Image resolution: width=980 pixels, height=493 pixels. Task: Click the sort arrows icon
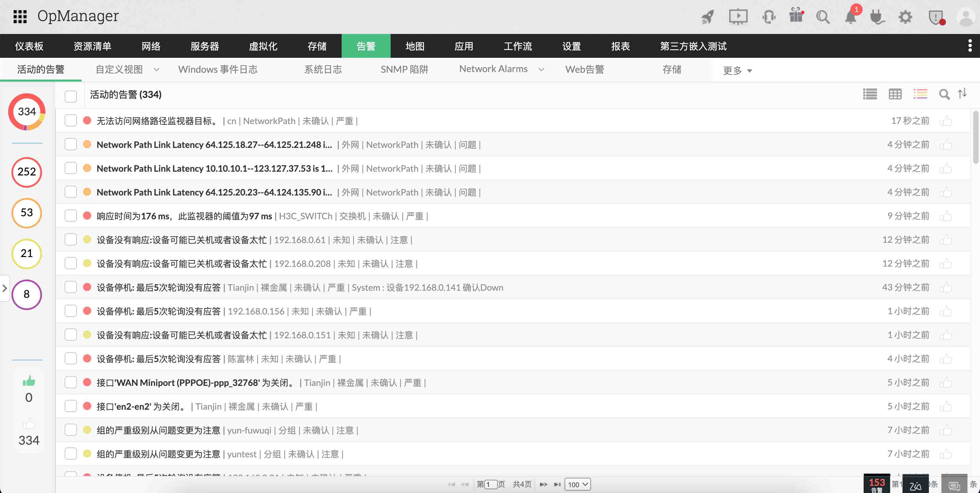pyautogui.click(x=962, y=93)
